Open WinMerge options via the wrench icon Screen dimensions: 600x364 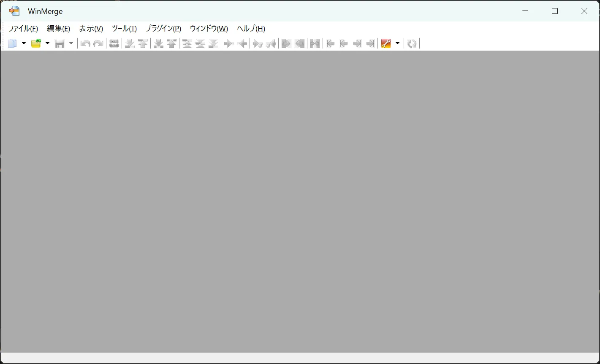tap(386, 43)
